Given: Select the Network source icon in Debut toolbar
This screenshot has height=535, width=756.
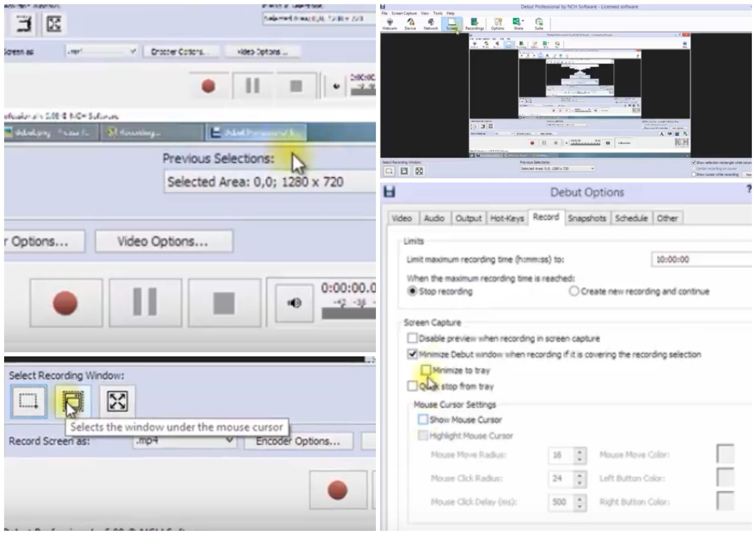Looking at the screenshot, I should click(x=431, y=24).
